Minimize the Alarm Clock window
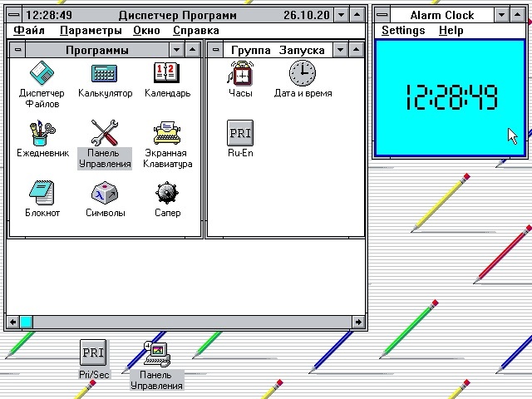The image size is (532, 399). click(x=501, y=15)
